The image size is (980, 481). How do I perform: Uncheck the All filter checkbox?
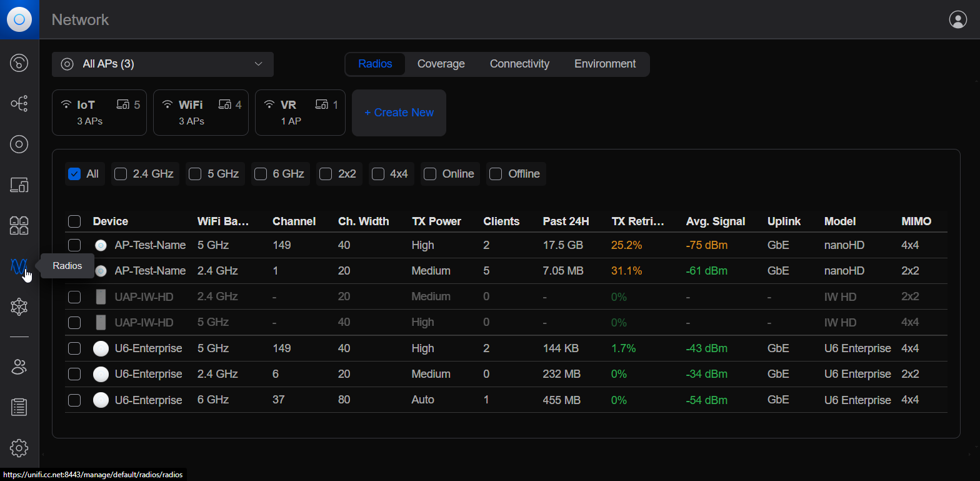tap(74, 174)
